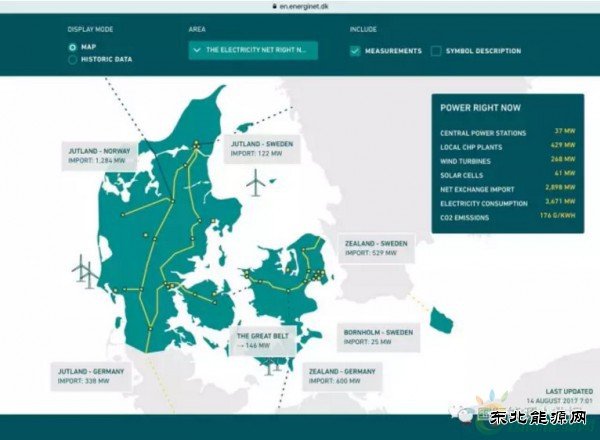
Task: Click the chevron arrow in Area selector
Action: point(197,49)
